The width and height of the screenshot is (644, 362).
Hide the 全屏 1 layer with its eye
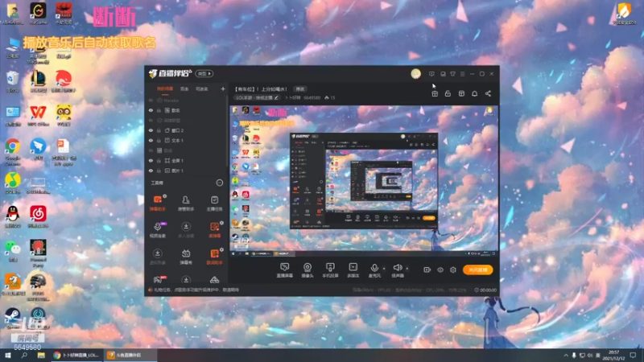click(x=151, y=160)
